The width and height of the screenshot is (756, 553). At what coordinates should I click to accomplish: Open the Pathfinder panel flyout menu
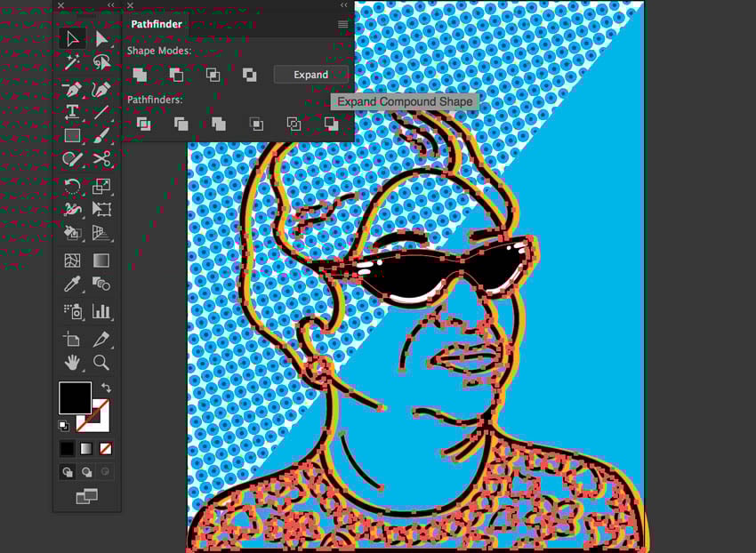tap(343, 25)
